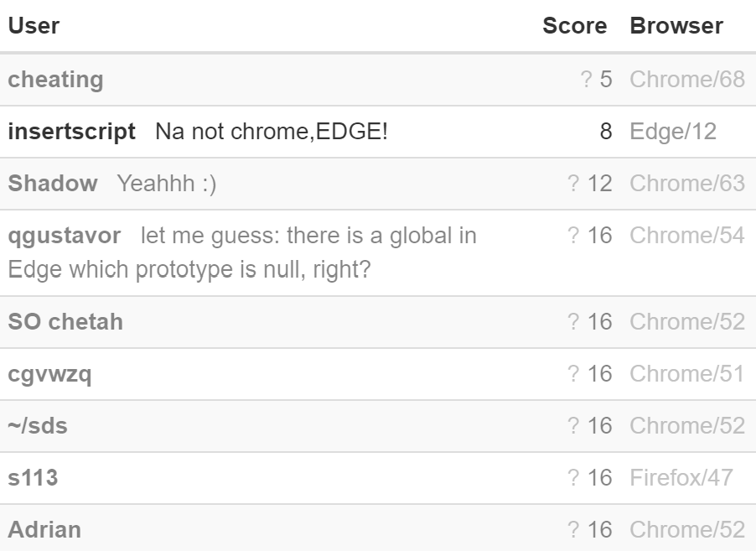
Task: Sort by the User column header
Action: tap(34, 25)
